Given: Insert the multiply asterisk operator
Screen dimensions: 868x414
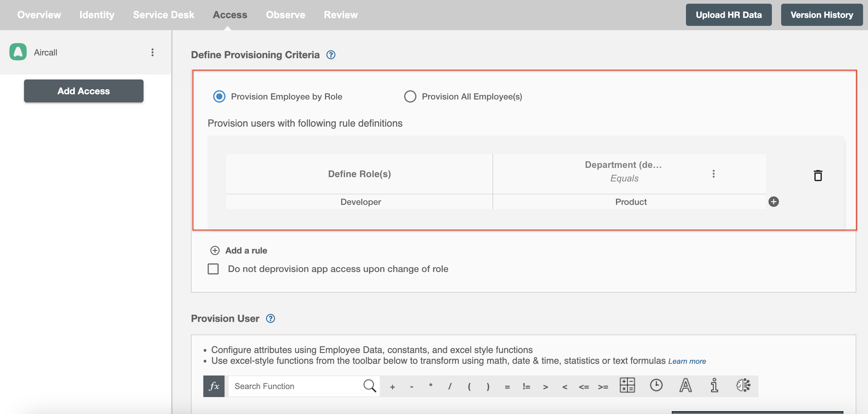Looking at the screenshot, I should [x=431, y=386].
